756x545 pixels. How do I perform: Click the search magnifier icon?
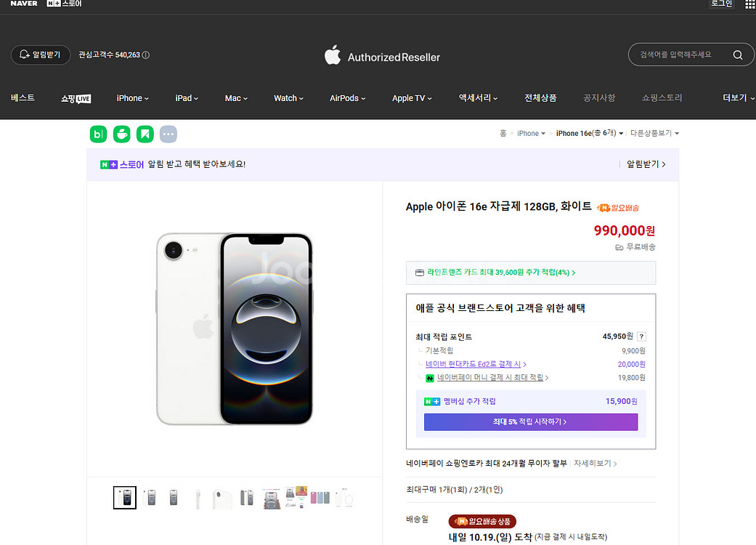coord(738,55)
